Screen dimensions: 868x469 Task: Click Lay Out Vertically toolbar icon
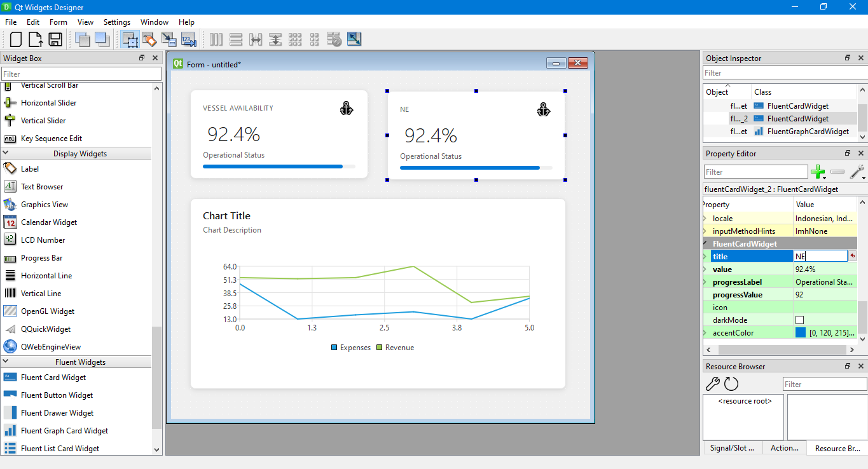click(236, 39)
